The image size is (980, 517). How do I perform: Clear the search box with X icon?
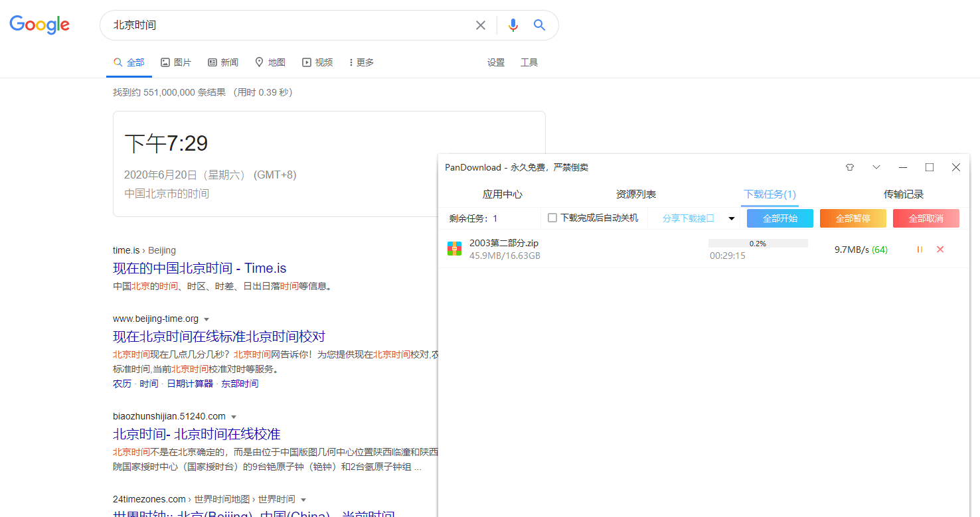[x=481, y=25]
